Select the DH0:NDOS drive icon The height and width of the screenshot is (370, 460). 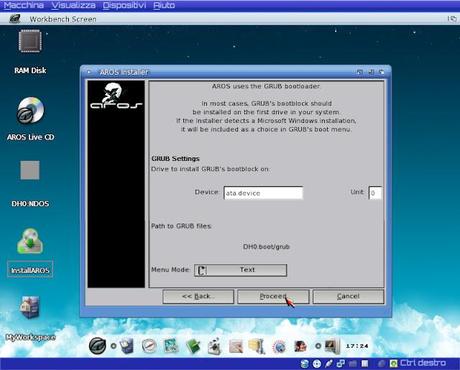(30, 170)
